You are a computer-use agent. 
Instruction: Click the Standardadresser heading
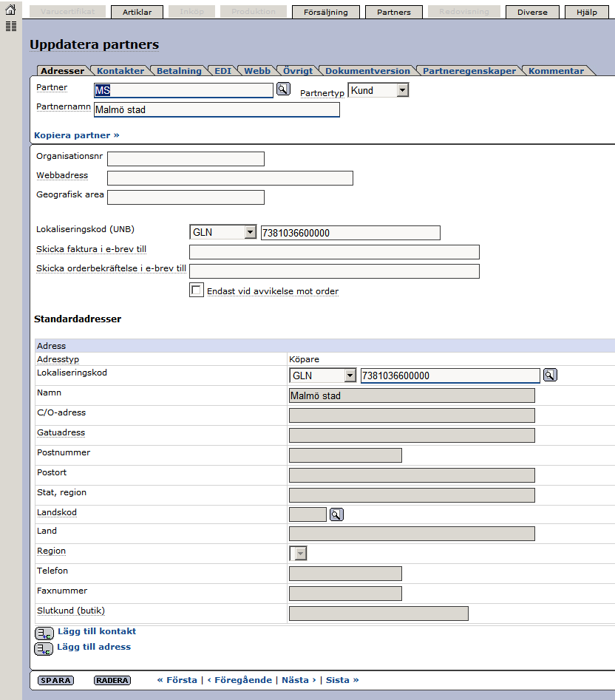(x=78, y=319)
